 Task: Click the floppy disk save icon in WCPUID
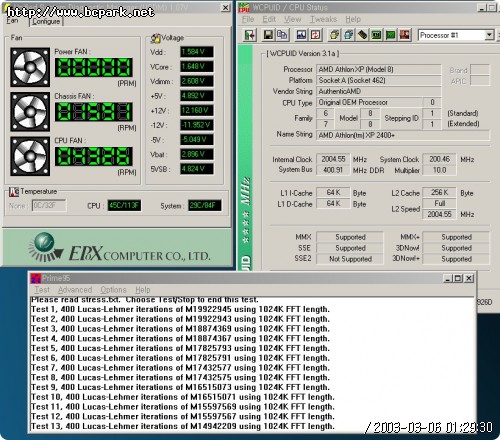(268, 35)
